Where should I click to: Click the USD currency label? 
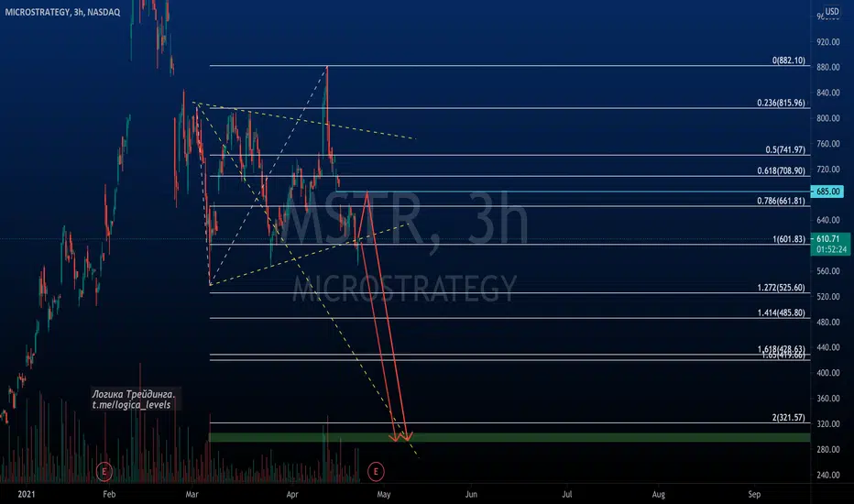click(832, 11)
